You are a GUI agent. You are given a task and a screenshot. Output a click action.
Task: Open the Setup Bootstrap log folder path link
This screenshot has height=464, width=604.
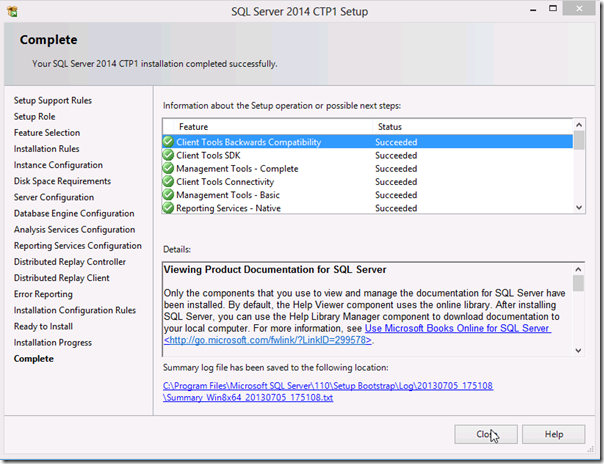[328, 385]
